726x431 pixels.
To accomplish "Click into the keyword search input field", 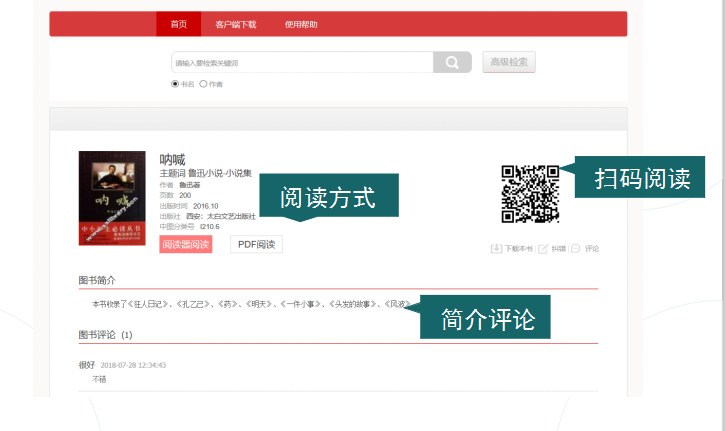I will coord(301,63).
